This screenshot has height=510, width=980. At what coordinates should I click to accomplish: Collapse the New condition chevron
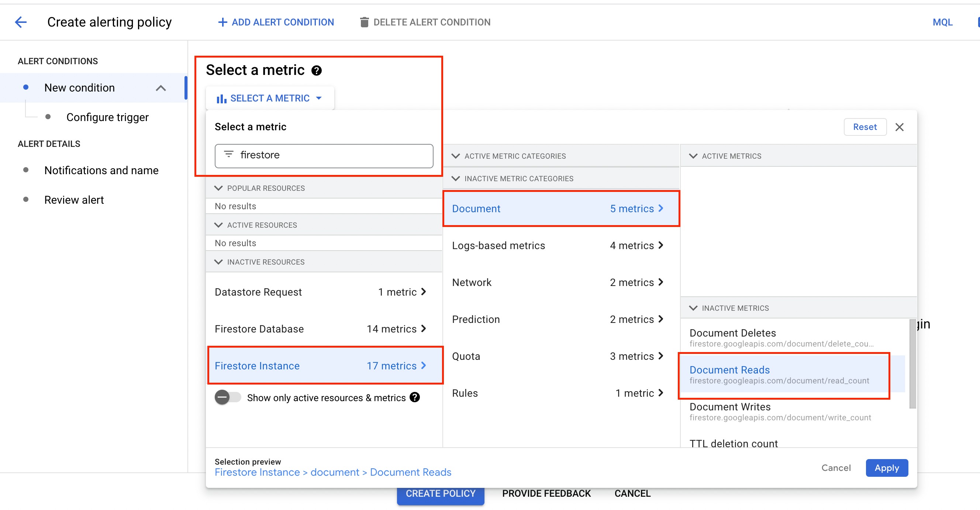[x=161, y=88]
